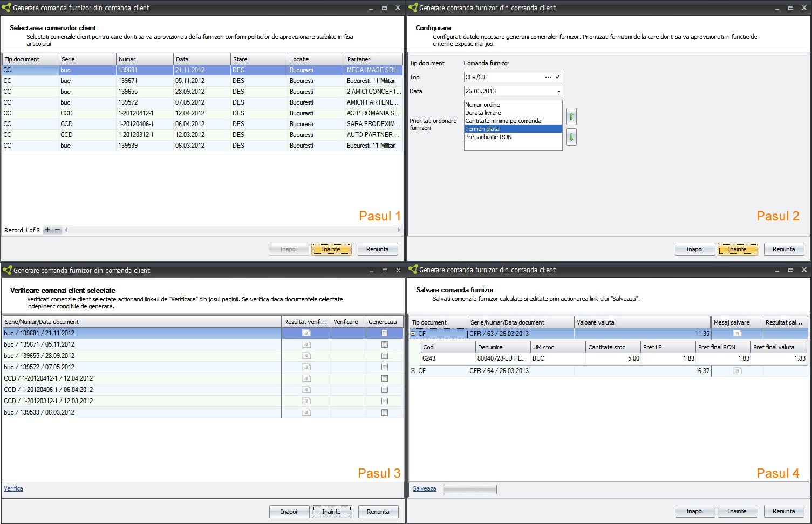Viewport: 812px width, 524px height.
Task: Click the Salveaza link
Action: coord(425,488)
